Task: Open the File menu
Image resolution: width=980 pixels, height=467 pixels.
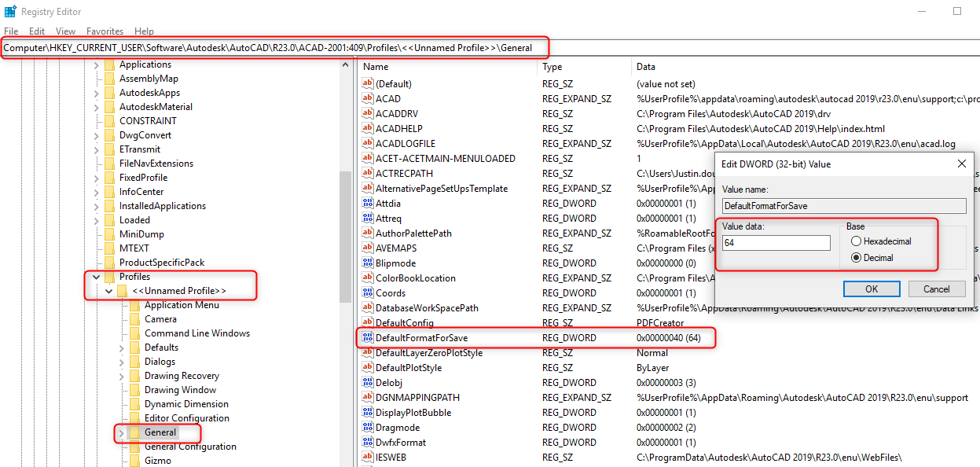Action: (x=11, y=31)
